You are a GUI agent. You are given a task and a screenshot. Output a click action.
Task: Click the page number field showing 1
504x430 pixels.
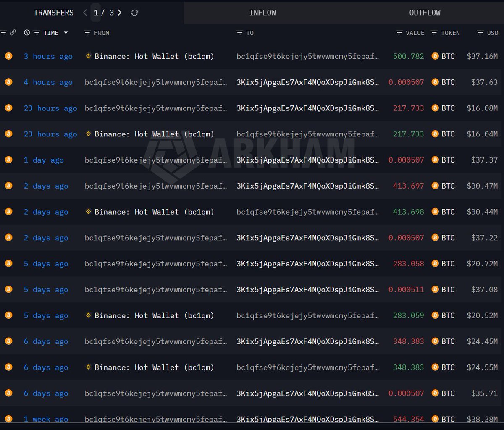click(96, 13)
